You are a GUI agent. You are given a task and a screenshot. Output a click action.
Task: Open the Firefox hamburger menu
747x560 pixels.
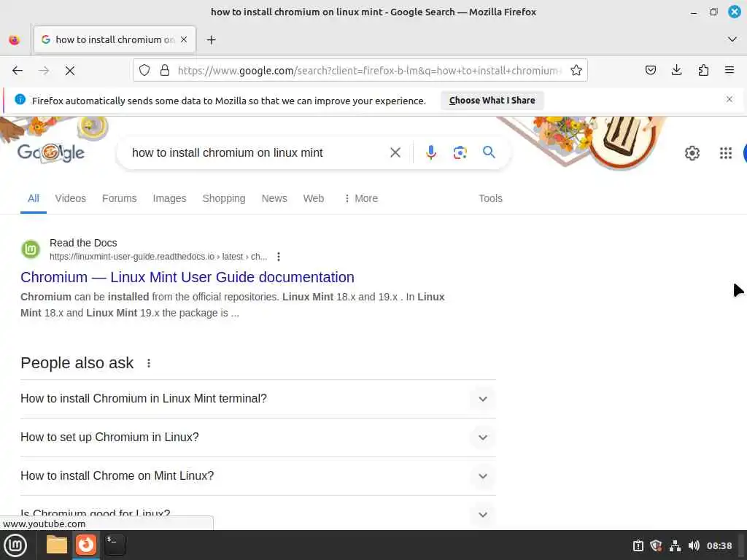click(x=729, y=71)
